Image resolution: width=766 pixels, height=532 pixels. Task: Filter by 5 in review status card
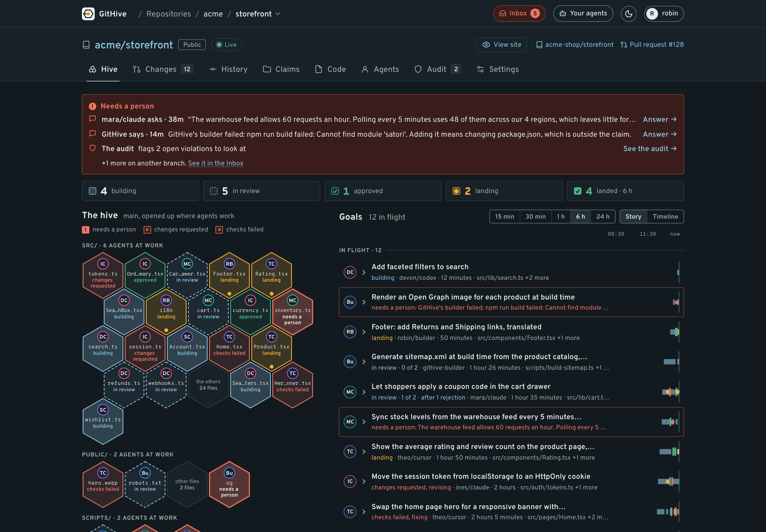click(262, 191)
